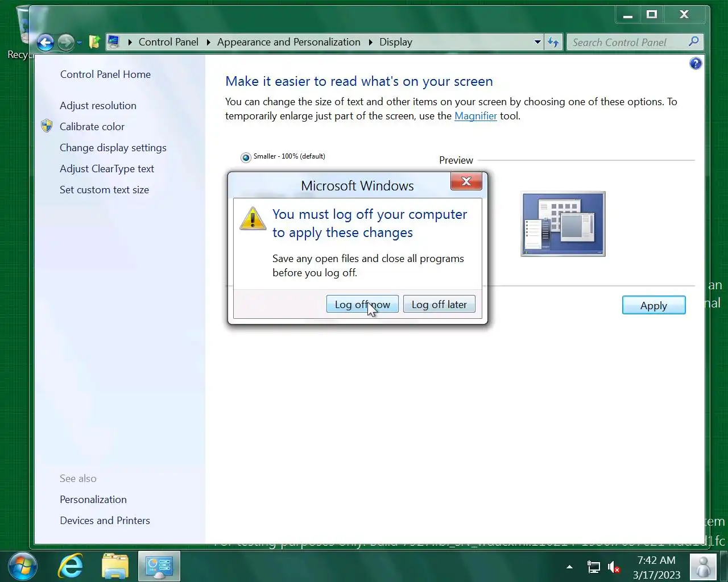Click the computer icon in the address bar
This screenshot has height=582, width=728.
point(114,41)
